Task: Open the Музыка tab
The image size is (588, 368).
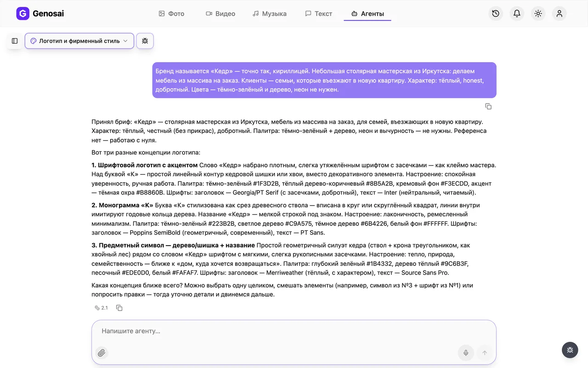Action: pyautogui.click(x=270, y=13)
